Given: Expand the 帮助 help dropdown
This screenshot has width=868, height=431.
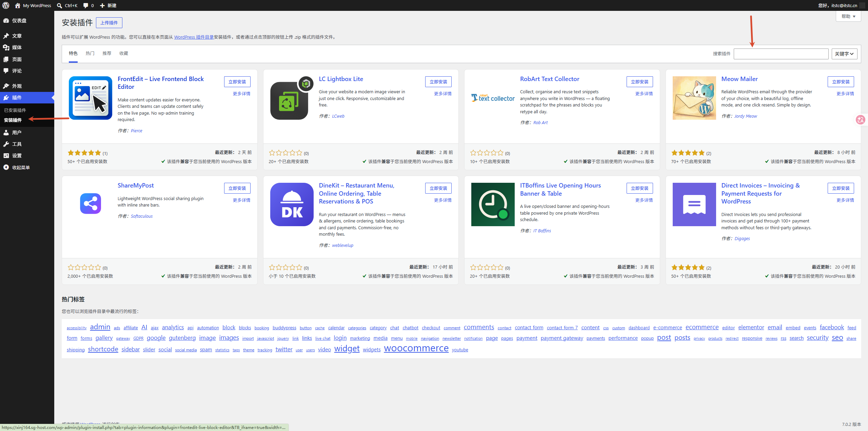Looking at the screenshot, I should [x=848, y=16].
